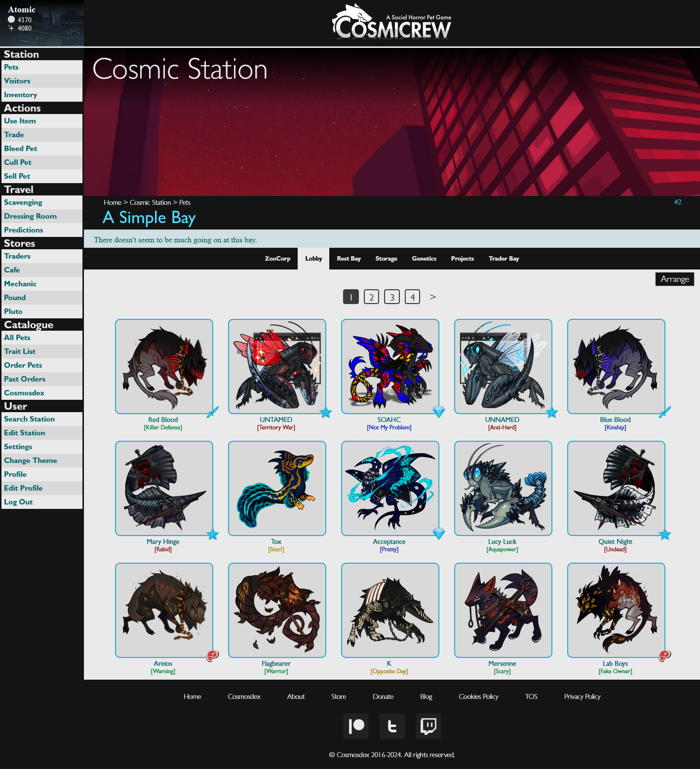Screen dimensions: 700x769
Task: Select the meat icon on Areios's card
Action: point(212,655)
